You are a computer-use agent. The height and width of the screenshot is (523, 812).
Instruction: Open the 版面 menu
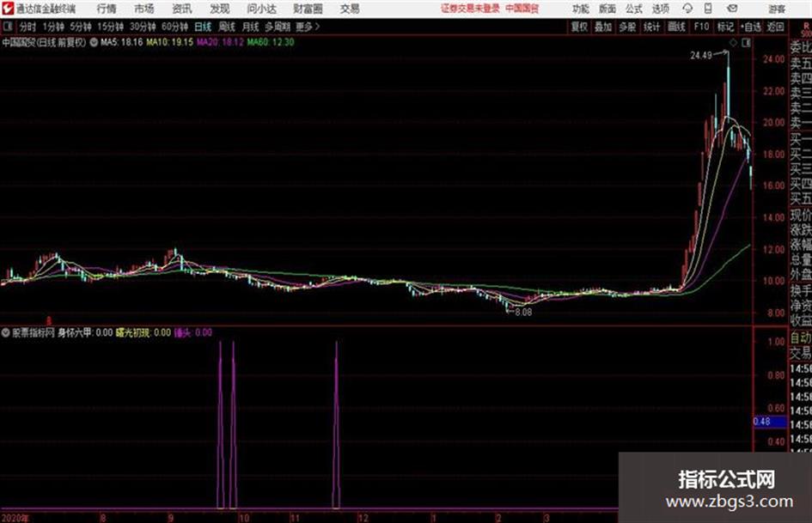click(x=607, y=9)
